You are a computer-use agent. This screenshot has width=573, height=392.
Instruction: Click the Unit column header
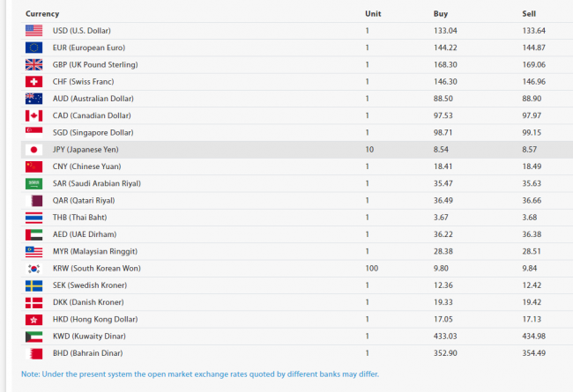(x=373, y=14)
